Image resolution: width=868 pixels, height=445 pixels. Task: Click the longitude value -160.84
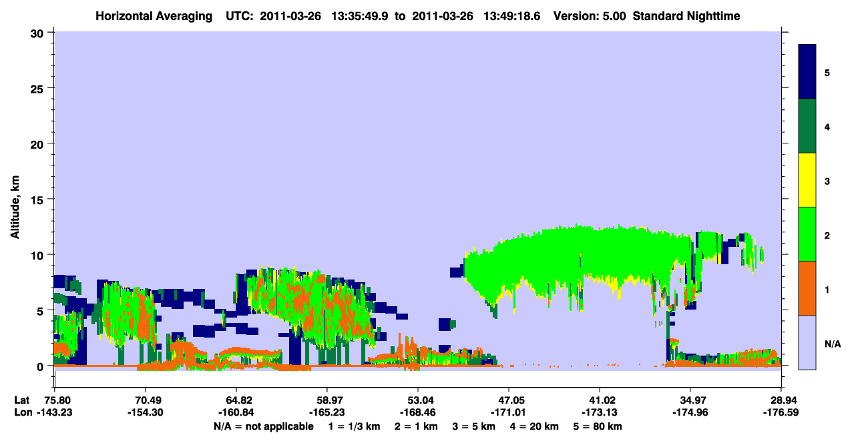tap(236, 412)
